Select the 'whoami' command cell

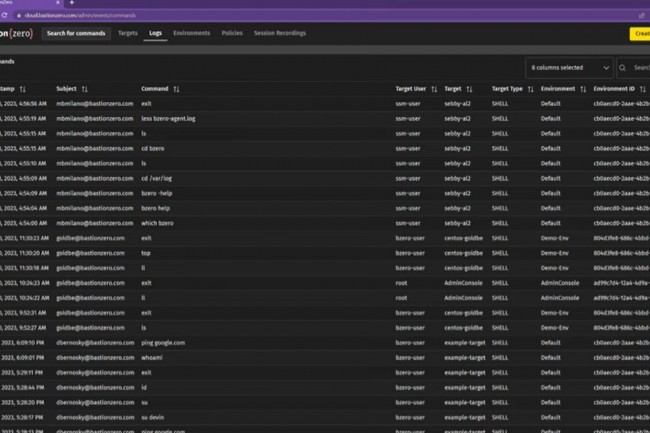[x=152, y=358]
